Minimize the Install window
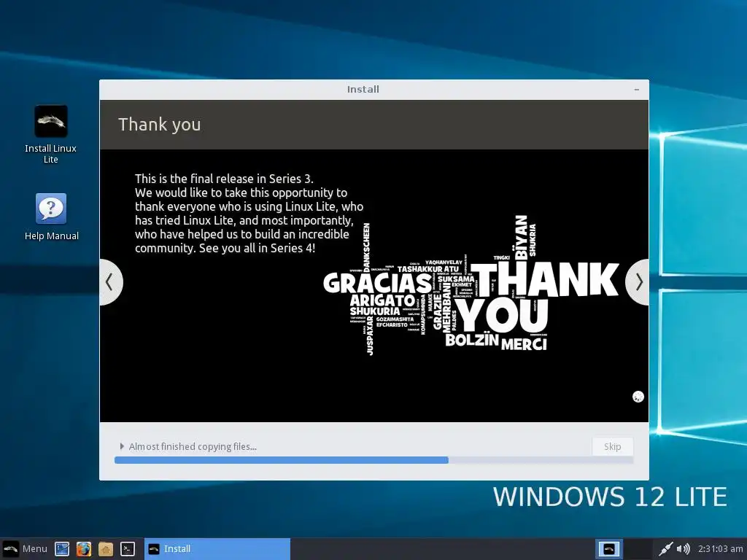Image resolution: width=747 pixels, height=560 pixels. [636, 90]
